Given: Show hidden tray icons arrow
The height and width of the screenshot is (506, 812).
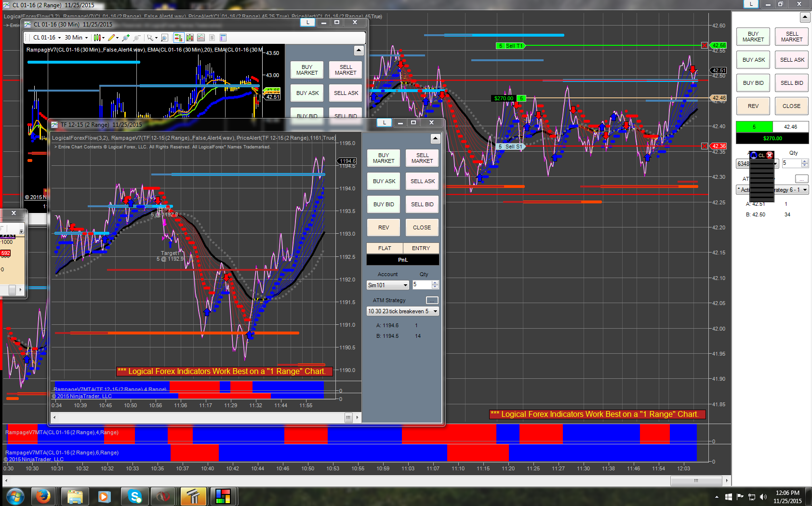Looking at the screenshot, I should [x=717, y=497].
